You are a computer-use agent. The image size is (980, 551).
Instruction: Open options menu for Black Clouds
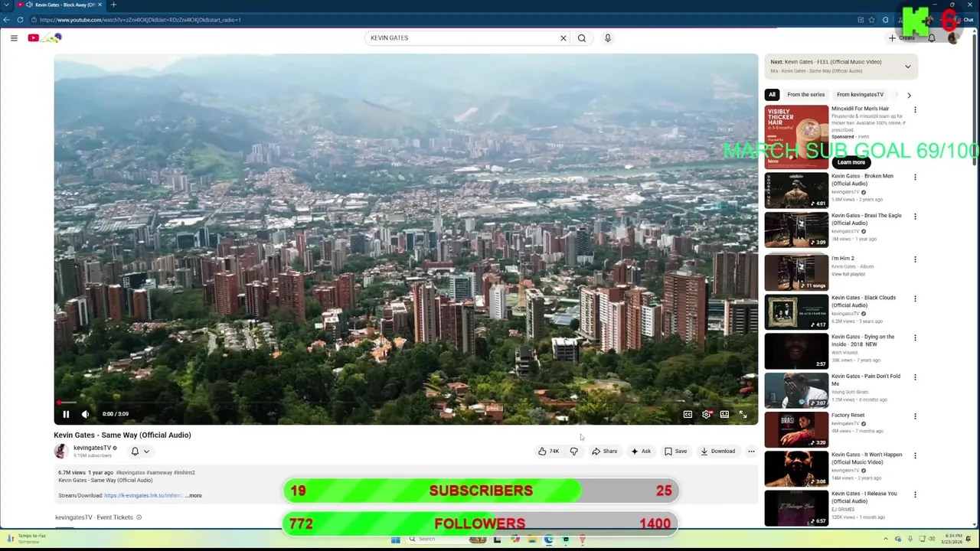coord(915,299)
